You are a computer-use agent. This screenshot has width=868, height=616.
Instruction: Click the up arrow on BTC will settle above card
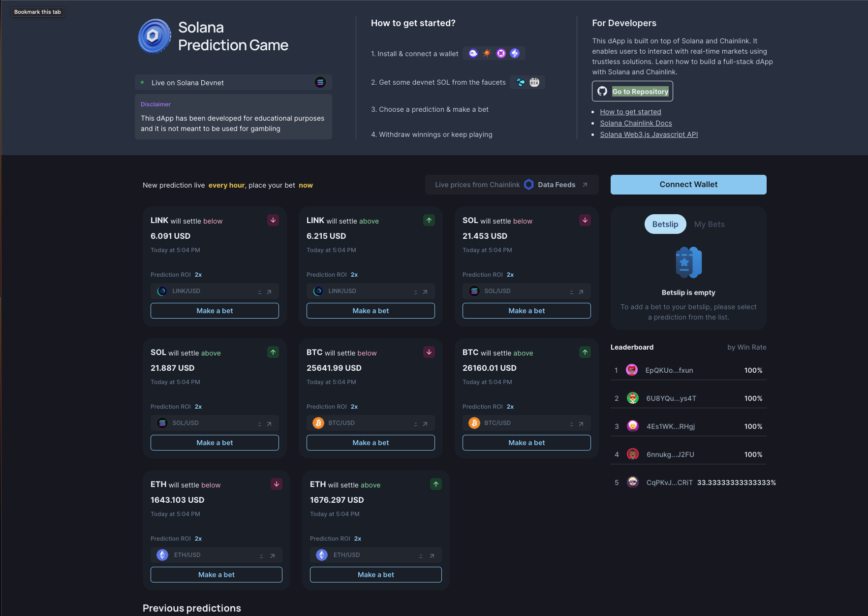585,352
